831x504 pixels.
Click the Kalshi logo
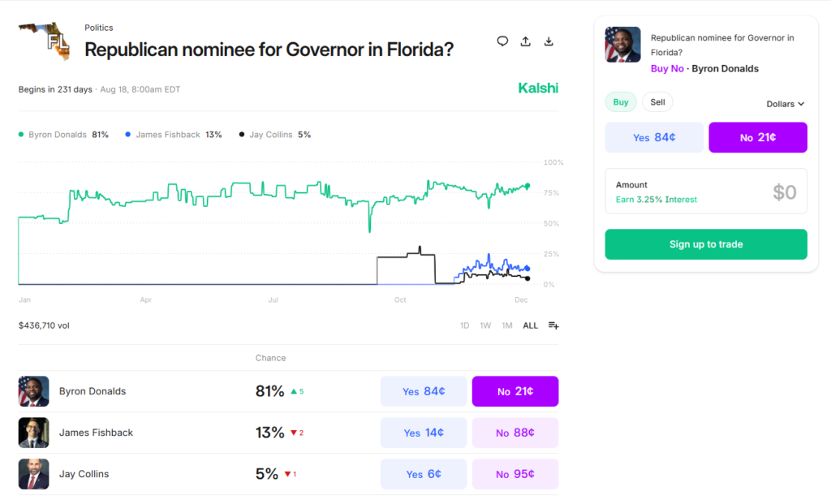click(538, 88)
